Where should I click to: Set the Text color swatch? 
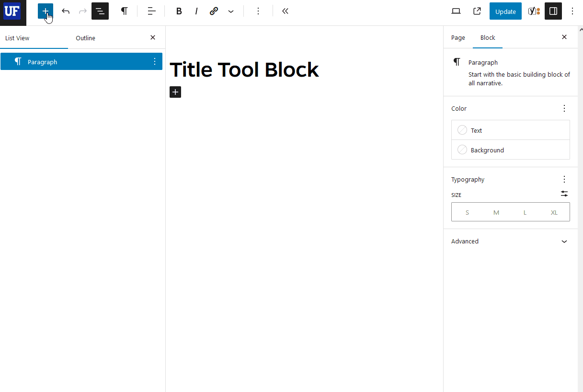(x=462, y=130)
